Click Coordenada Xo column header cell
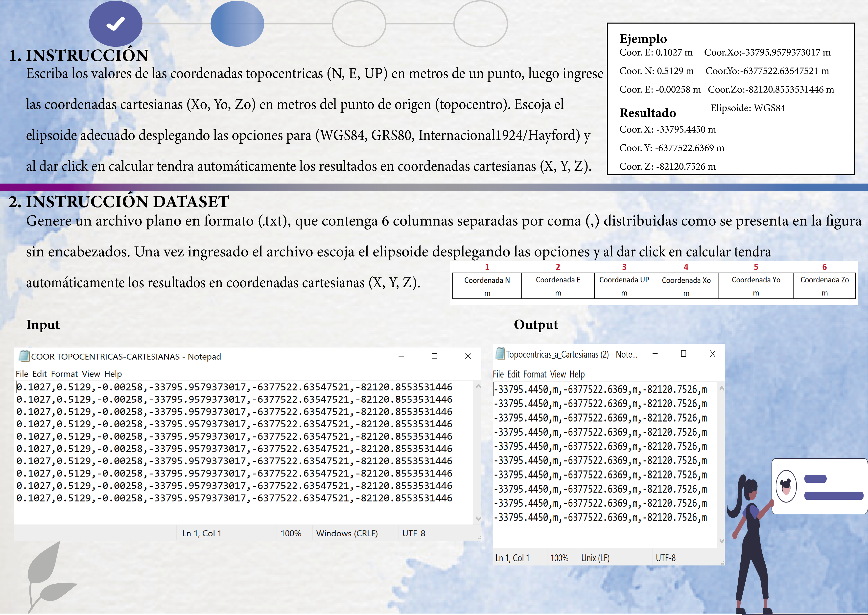Screen dimensions: 868x615 coord(686,286)
